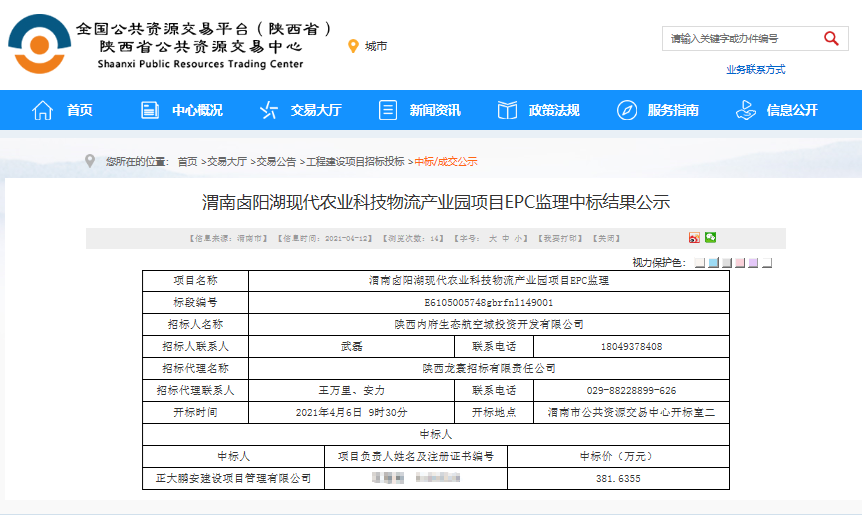
Task: Select the blue eye-protection color swatch
Action: [713, 263]
